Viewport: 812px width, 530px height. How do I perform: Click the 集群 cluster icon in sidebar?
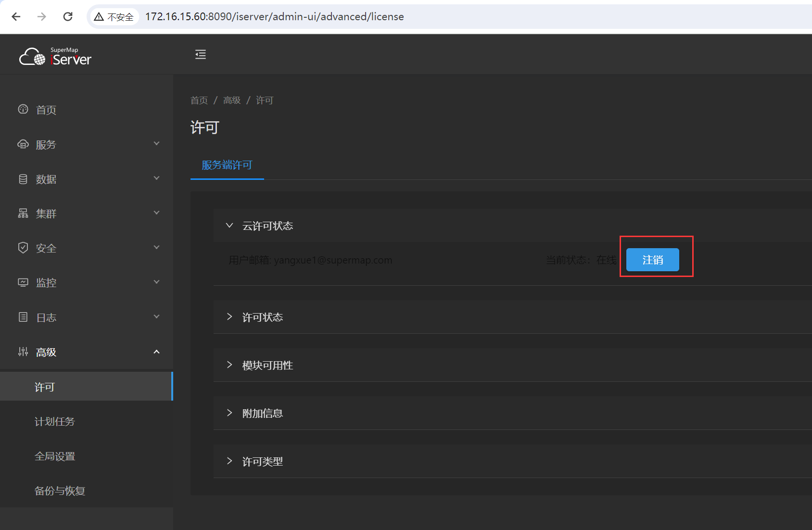(23, 213)
